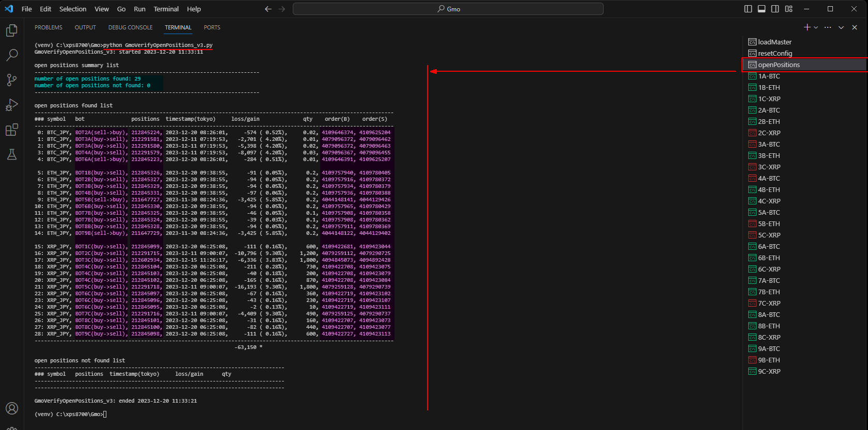Select the 3C-XRP terminal
This screenshot has width=868, height=430.
pyautogui.click(x=805, y=167)
